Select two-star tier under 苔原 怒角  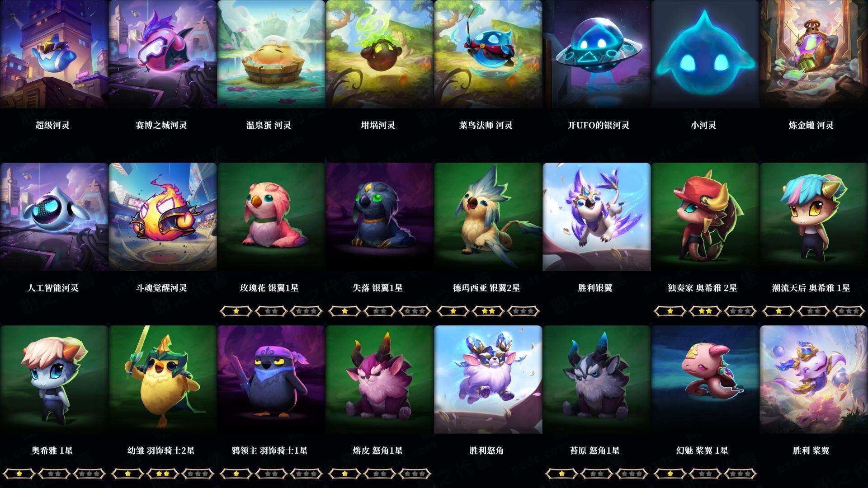(x=597, y=474)
